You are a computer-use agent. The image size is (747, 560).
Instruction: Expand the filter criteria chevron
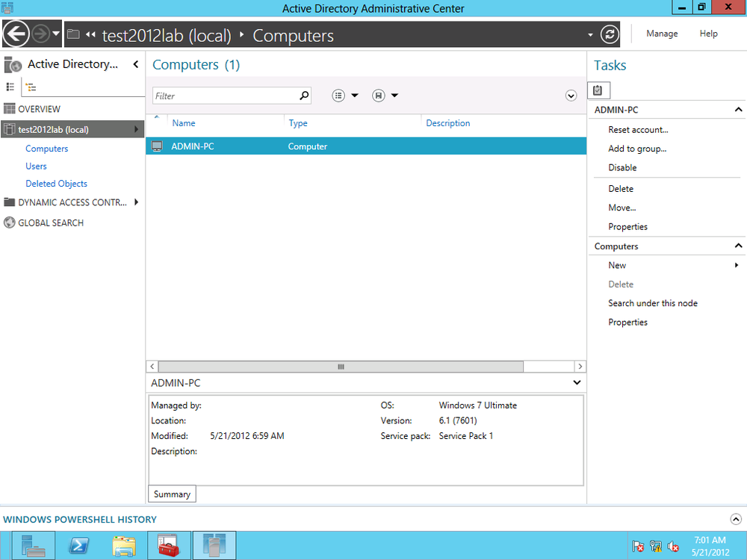[x=571, y=96]
